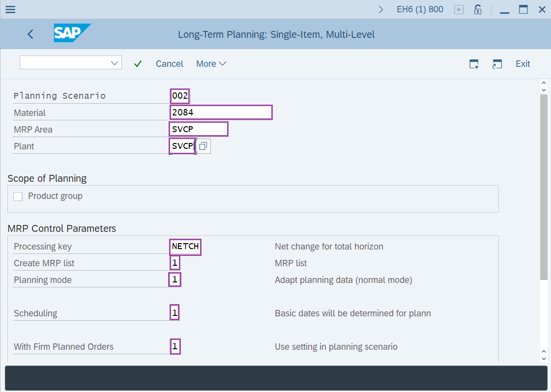Image resolution: width=551 pixels, height=392 pixels.
Task: Enable the Product group checkbox
Action: 18,196
